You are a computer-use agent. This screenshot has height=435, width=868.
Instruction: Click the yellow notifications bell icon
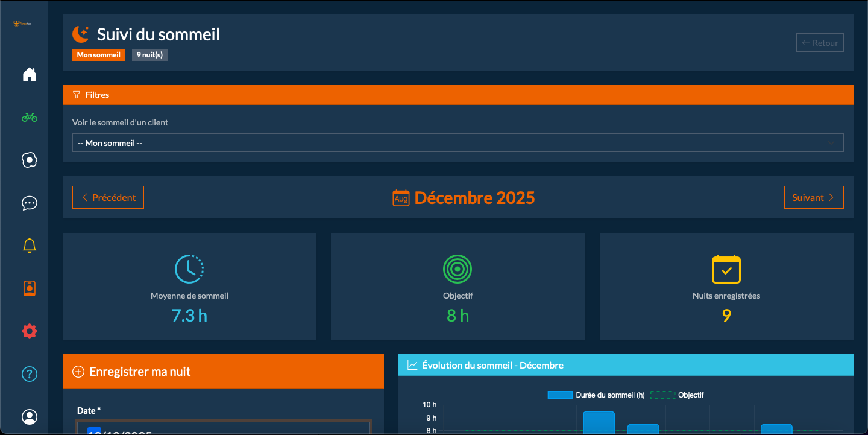(29, 246)
